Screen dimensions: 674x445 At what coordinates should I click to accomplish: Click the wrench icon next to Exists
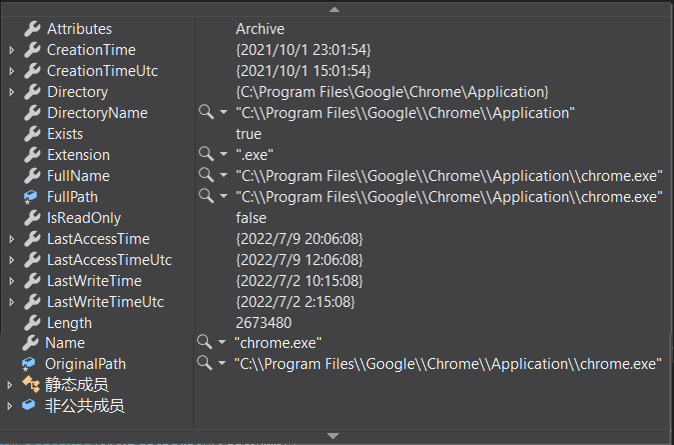coord(32,134)
